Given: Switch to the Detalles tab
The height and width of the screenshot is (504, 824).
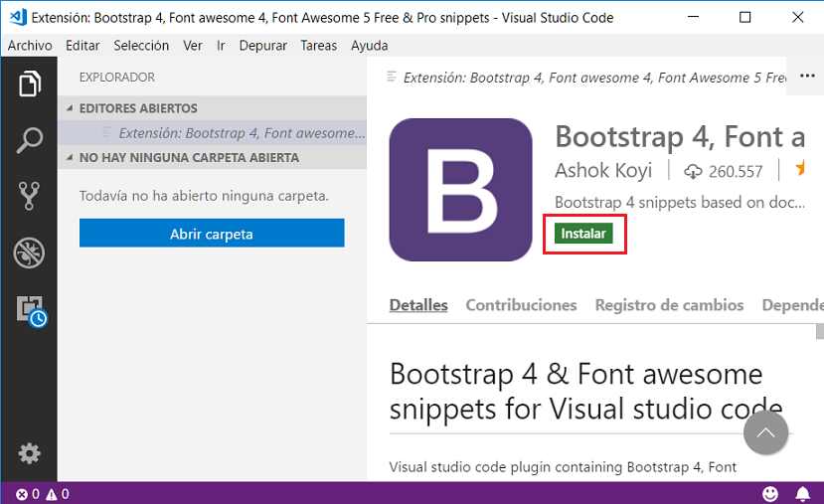Looking at the screenshot, I should click(x=418, y=305).
